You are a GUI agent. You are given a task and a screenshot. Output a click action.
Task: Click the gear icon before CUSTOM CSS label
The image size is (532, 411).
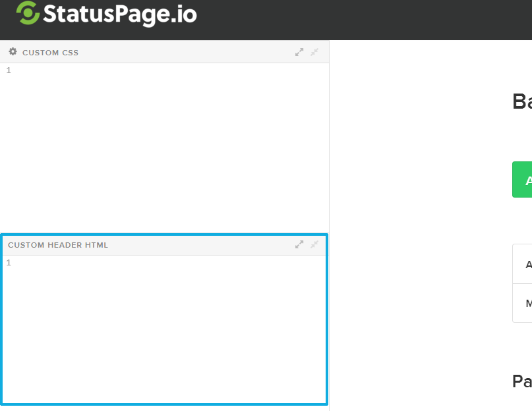[13, 51]
